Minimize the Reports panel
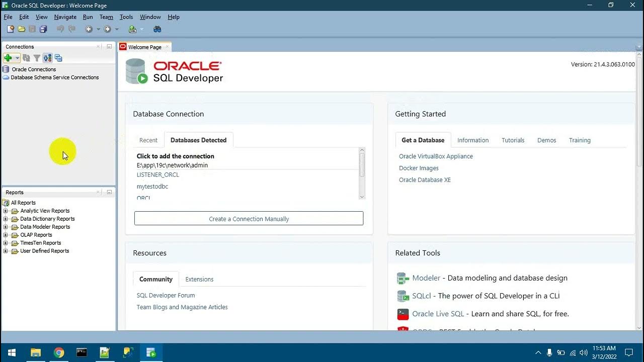Screen dimensions: 644x362 pyautogui.click(x=109, y=192)
